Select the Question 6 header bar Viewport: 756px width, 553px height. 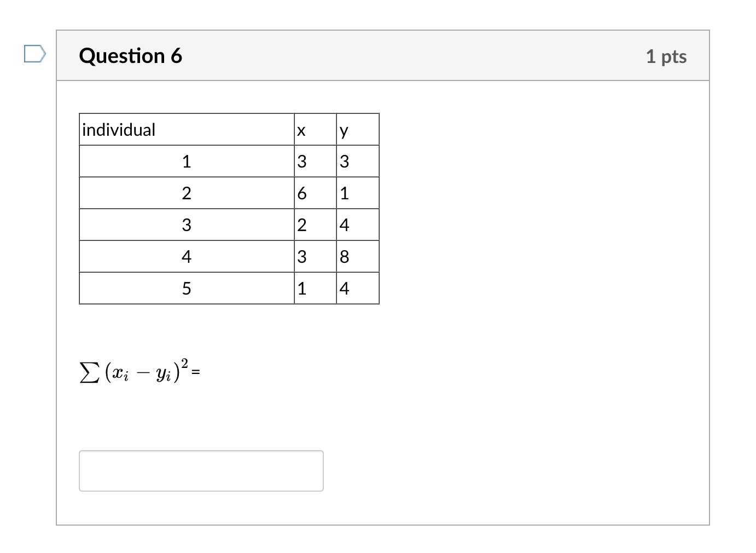[382, 55]
